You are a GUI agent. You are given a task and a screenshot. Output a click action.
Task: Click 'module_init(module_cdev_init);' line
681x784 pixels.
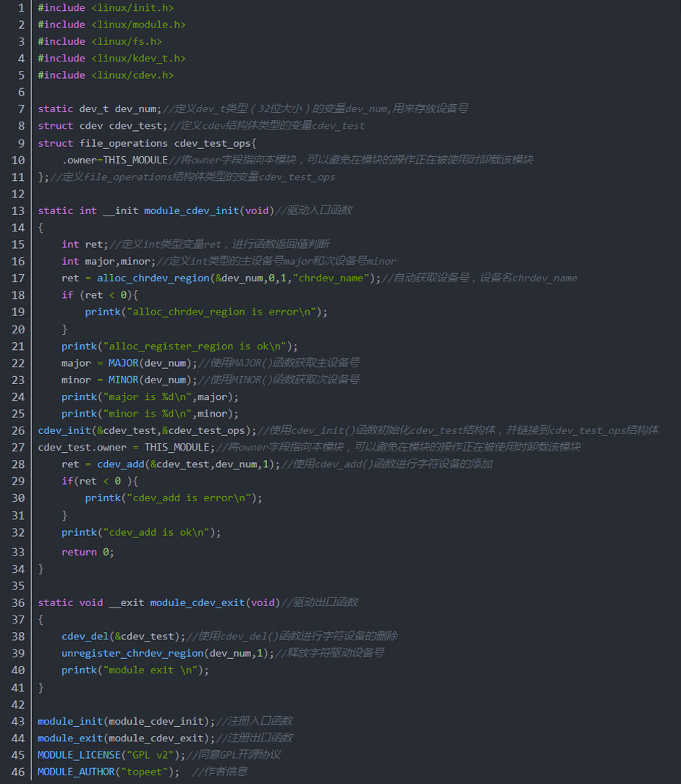[127, 722]
